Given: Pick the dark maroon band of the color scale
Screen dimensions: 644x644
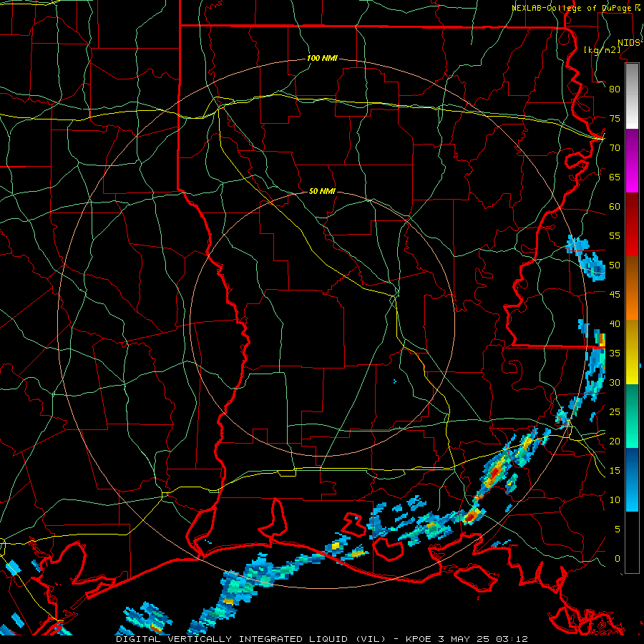Looking at the screenshot, I should (x=632, y=210).
